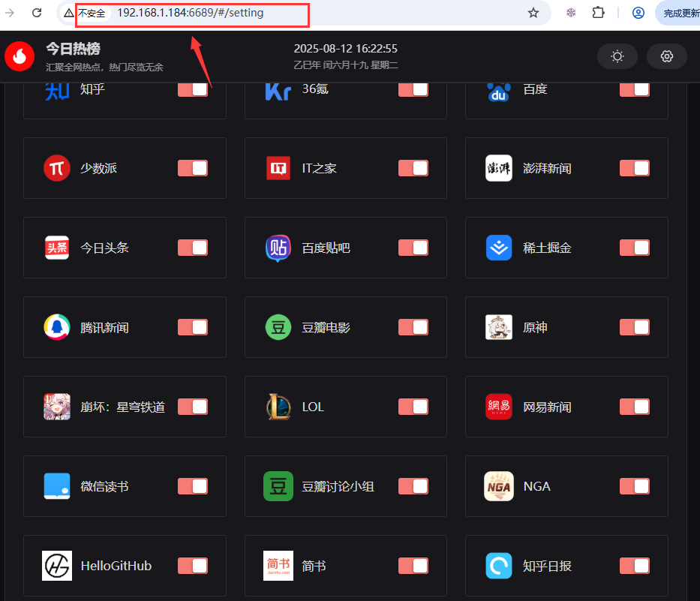Viewport: 700px width, 601px height.
Task: Click the LOL game logo icon
Action: point(278,407)
